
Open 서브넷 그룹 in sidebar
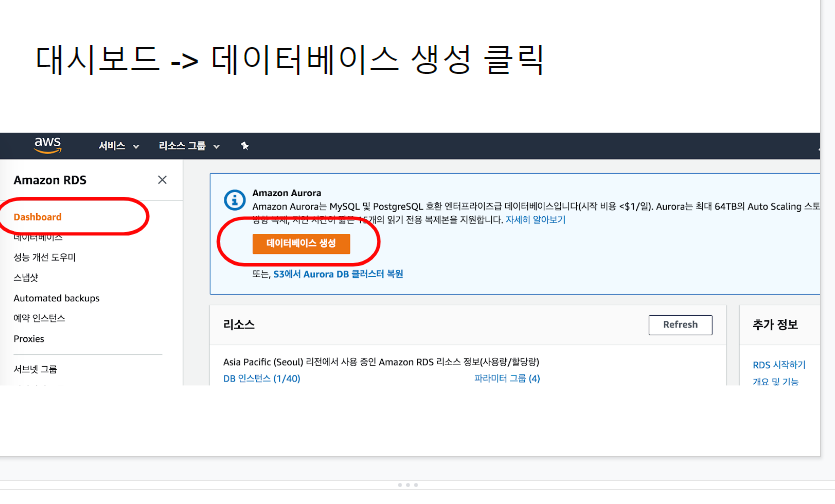point(35,369)
